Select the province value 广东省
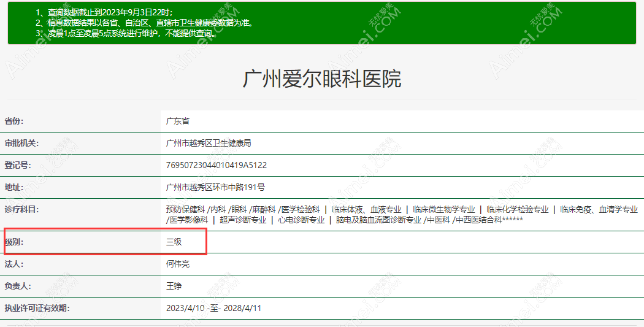This screenshot has width=644, height=327. click(177, 121)
